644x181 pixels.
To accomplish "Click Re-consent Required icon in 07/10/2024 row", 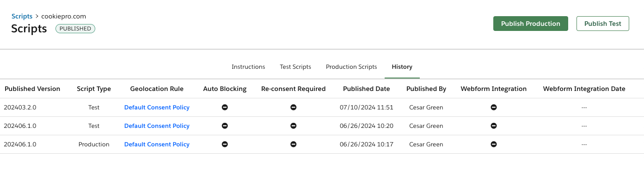I will (x=293, y=107).
